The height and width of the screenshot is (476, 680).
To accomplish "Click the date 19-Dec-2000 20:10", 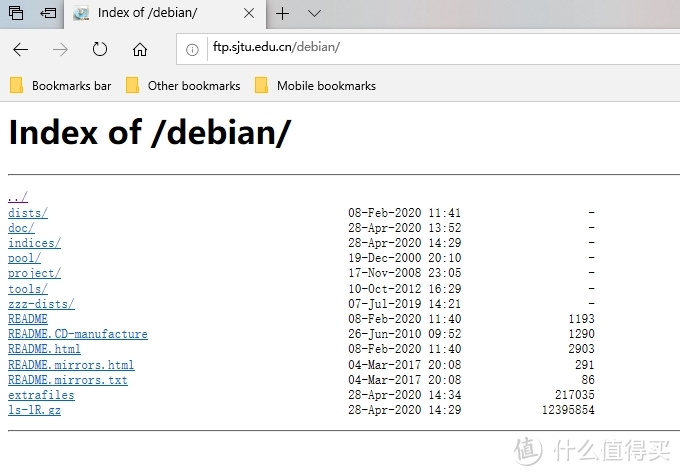I will click(x=405, y=258).
